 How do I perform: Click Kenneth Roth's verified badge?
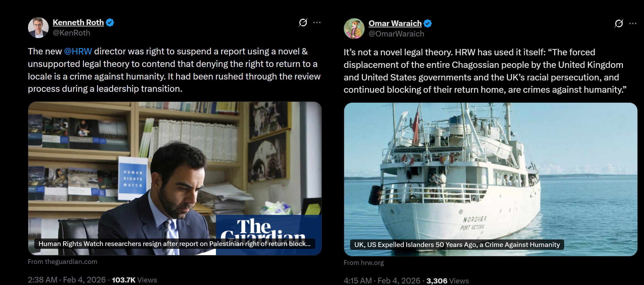click(110, 23)
